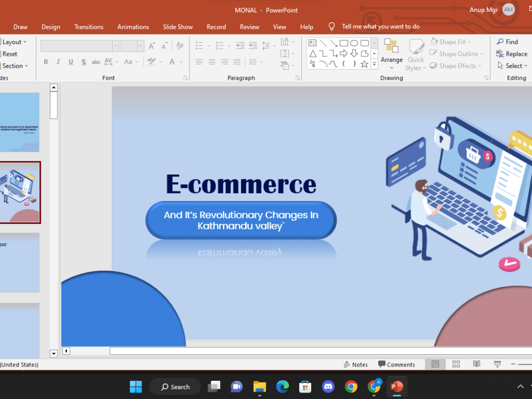Open the Select menu in Editing
532x399 pixels.
point(512,66)
